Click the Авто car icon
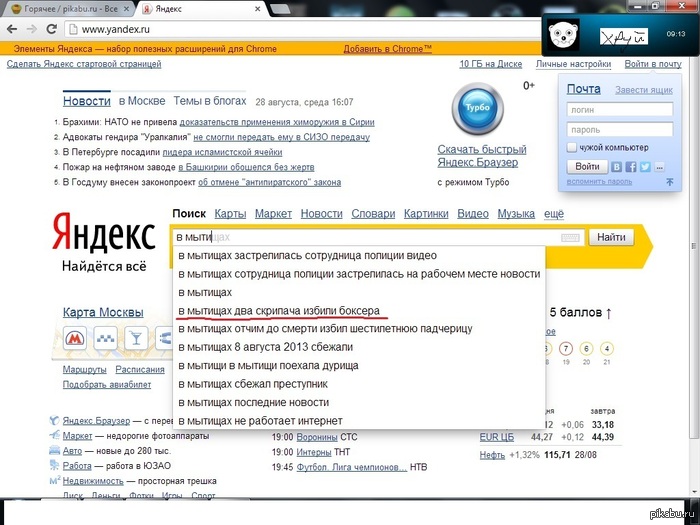 coord(54,450)
